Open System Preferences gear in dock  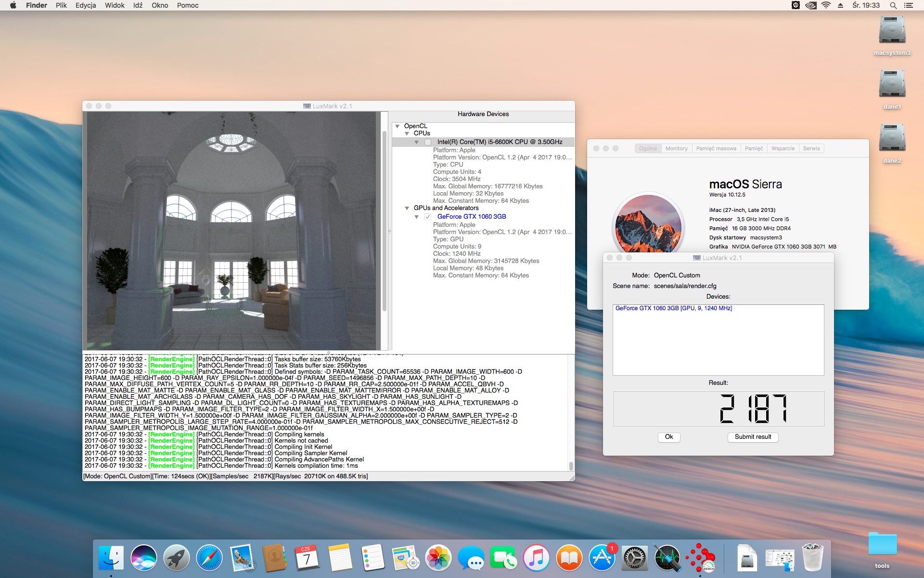[635, 558]
